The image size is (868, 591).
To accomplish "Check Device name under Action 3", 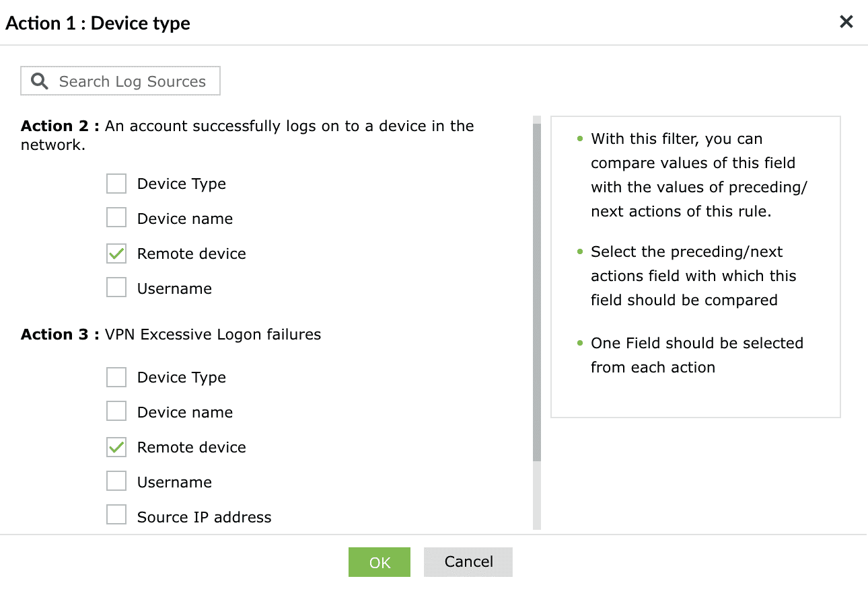I will tap(116, 412).
